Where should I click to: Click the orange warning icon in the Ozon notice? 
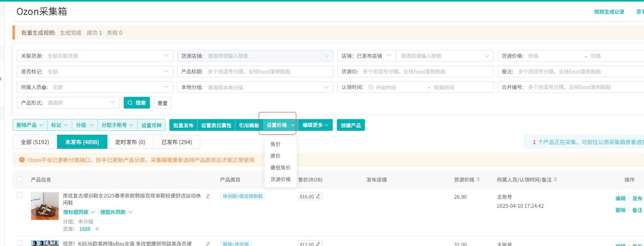[x=22, y=160]
